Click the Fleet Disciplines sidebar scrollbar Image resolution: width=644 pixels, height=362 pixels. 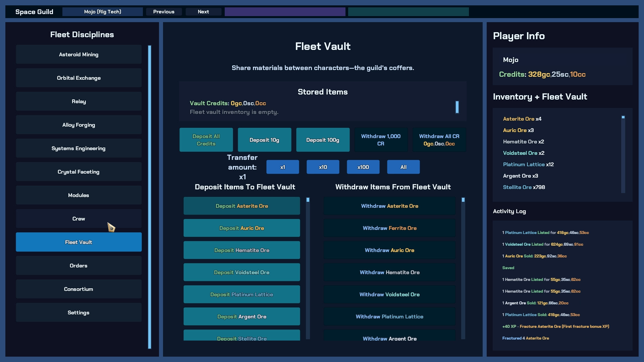pos(150,197)
